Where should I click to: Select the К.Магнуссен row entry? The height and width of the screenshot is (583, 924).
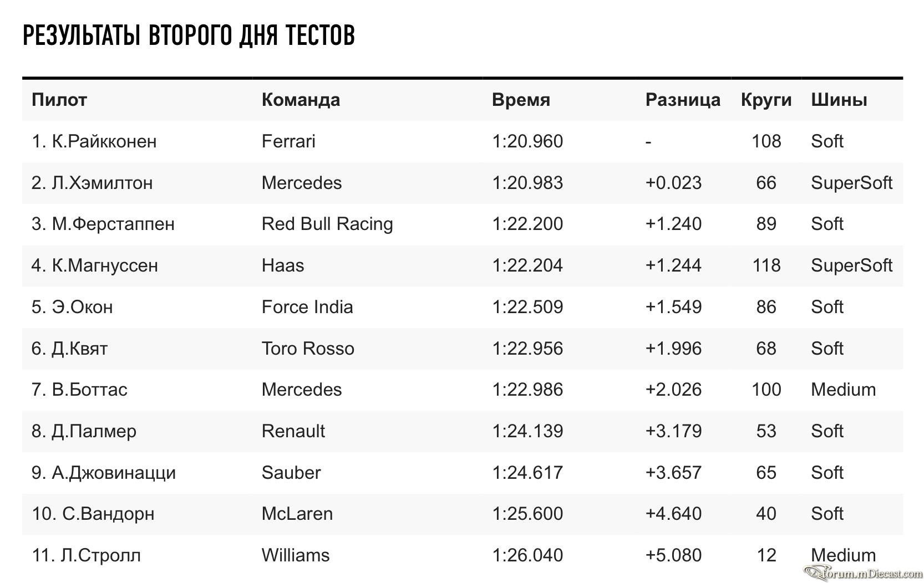click(463, 265)
